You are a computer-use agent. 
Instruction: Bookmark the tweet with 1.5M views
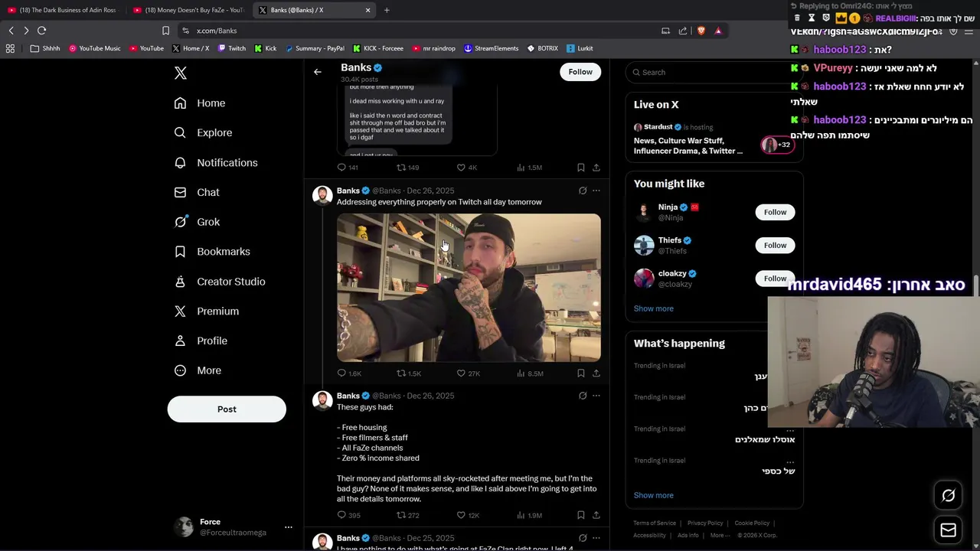point(581,168)
